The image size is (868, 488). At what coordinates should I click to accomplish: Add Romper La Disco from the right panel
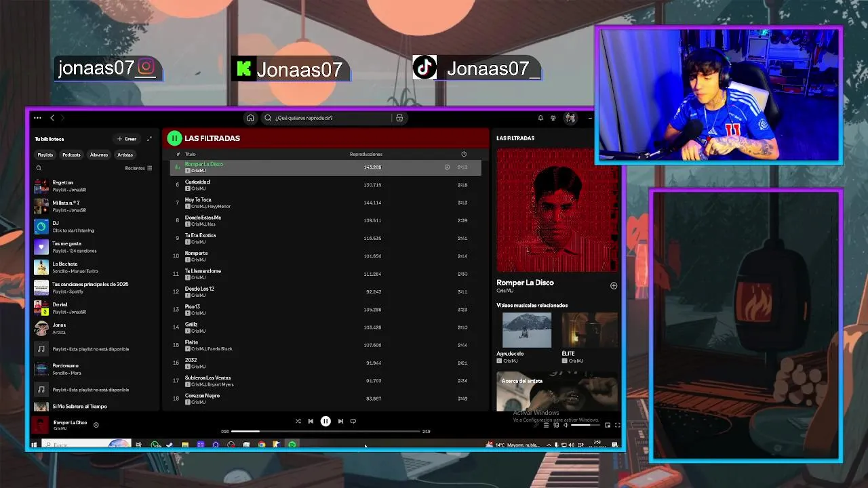[x=614, y=286]
